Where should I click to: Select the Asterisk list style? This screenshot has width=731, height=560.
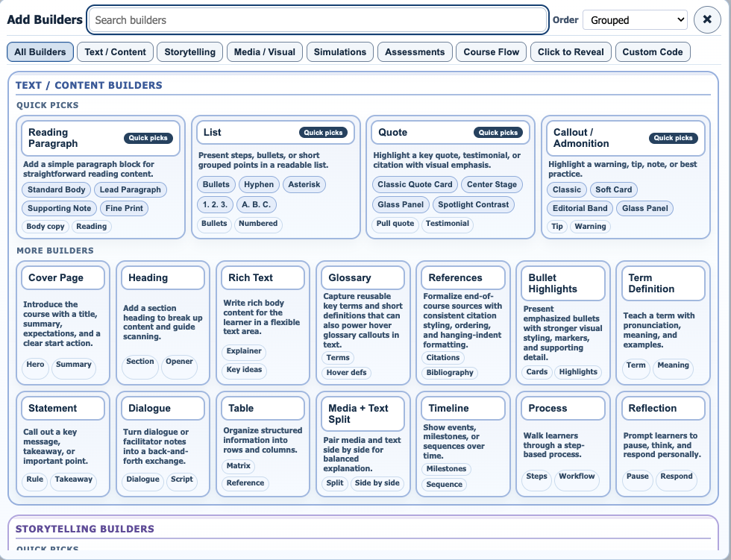pyautogui.click(x=304, y=184)
